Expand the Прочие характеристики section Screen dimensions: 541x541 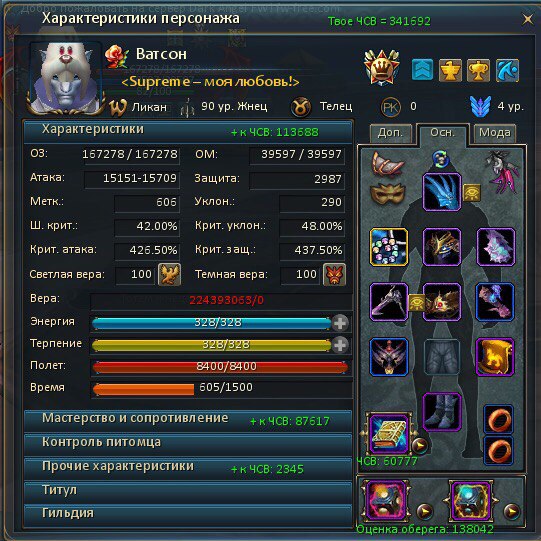[x=188, y=468]
